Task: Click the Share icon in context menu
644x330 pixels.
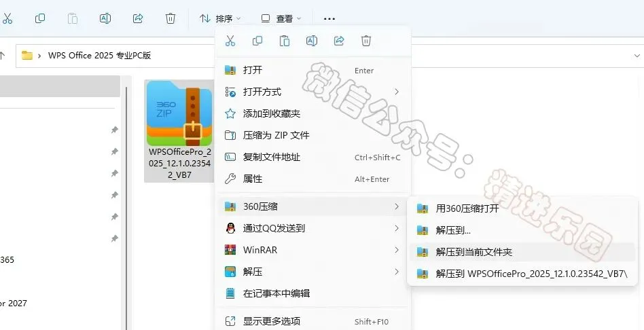Action: 339,41
